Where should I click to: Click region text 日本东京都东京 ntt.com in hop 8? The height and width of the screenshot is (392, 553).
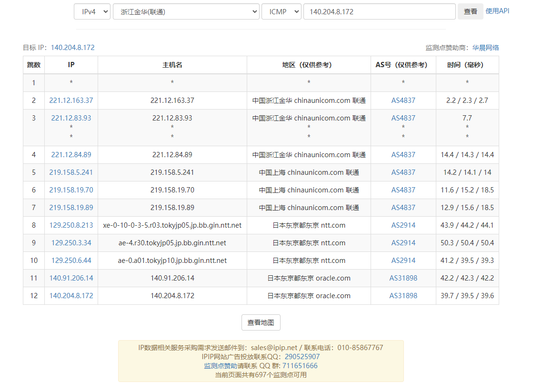309,225
